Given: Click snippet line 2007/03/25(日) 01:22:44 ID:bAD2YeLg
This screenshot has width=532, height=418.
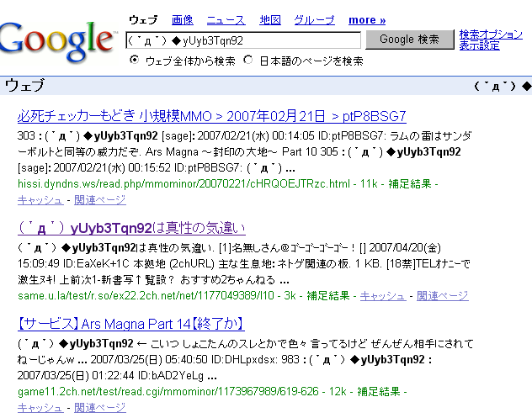Looking at the screenshot, I should coord(117,376).
